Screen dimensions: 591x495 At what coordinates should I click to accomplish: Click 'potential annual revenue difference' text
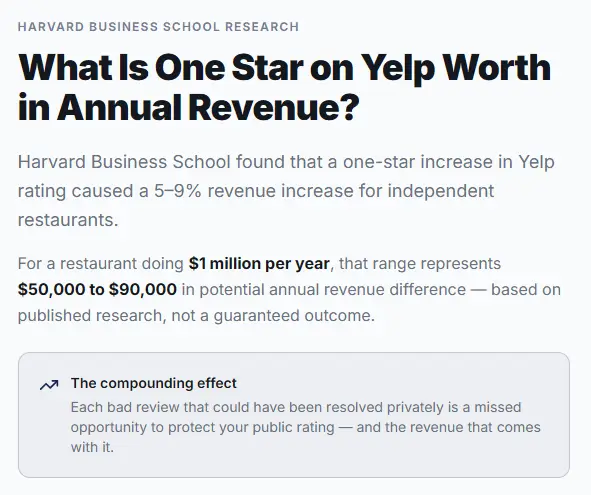click(x=332, y=290)
